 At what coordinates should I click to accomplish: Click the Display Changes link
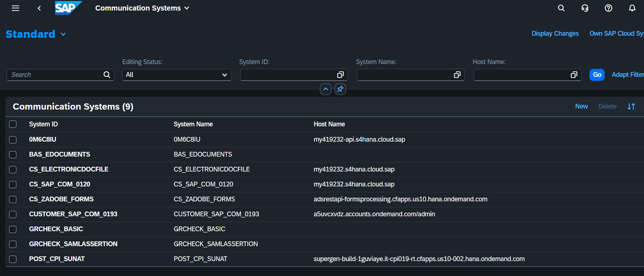pos(555,33)
